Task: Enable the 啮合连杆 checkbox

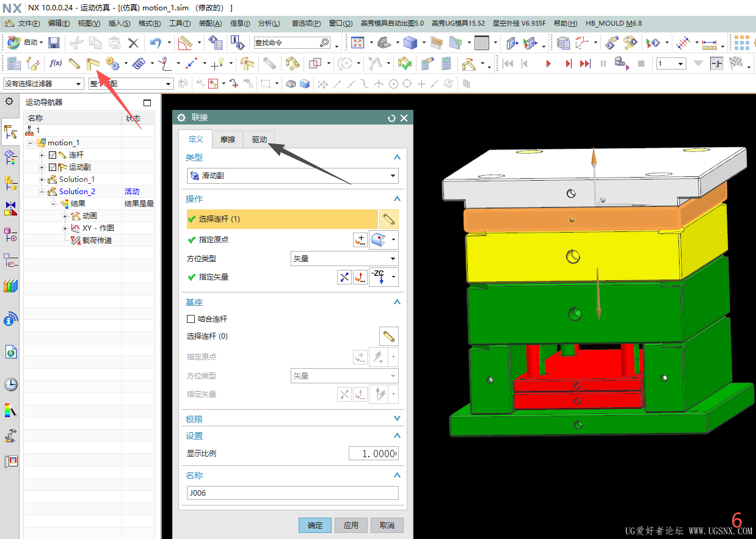Action: coord(191,319)
